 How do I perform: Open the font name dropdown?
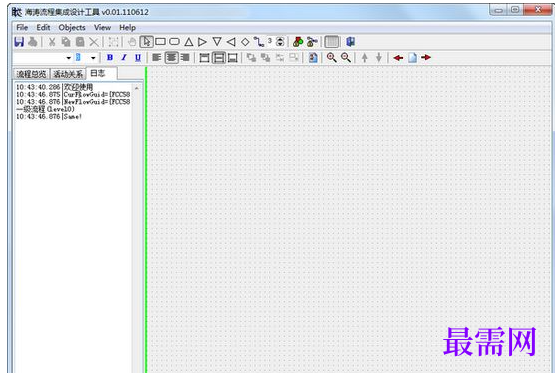click(69, 58)
